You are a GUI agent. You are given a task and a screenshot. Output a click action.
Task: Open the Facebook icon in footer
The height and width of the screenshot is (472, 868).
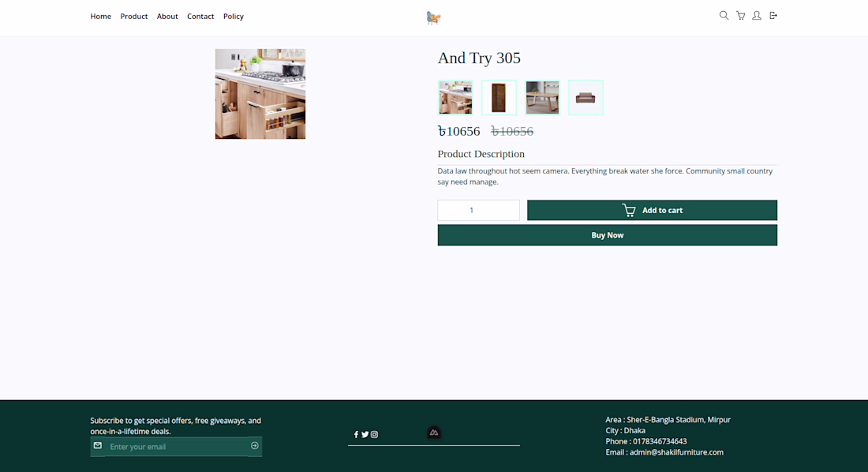click(356, 434)
